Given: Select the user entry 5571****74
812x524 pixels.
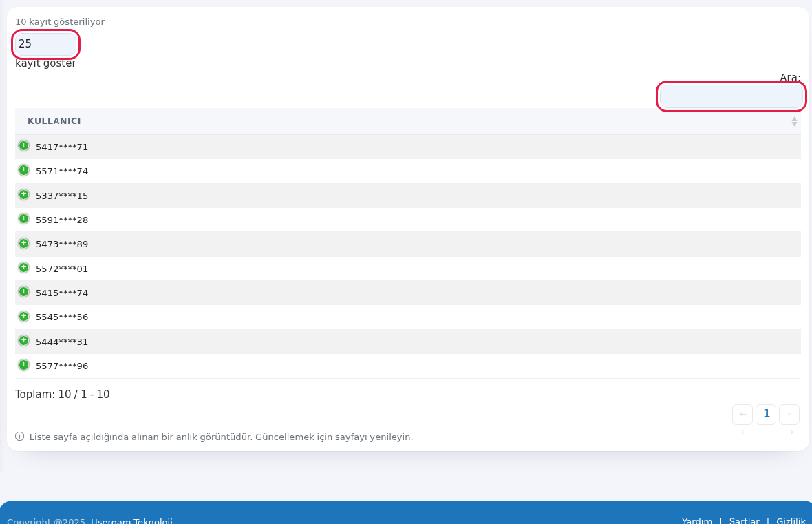Looking at the screenshot, I should tap(62, 171).
